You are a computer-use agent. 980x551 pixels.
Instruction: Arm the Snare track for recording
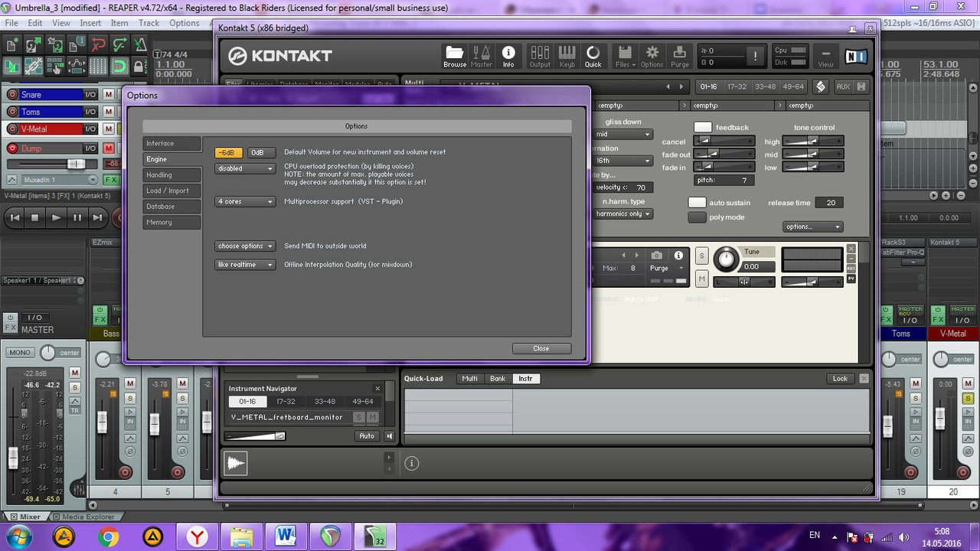(12, 95)
